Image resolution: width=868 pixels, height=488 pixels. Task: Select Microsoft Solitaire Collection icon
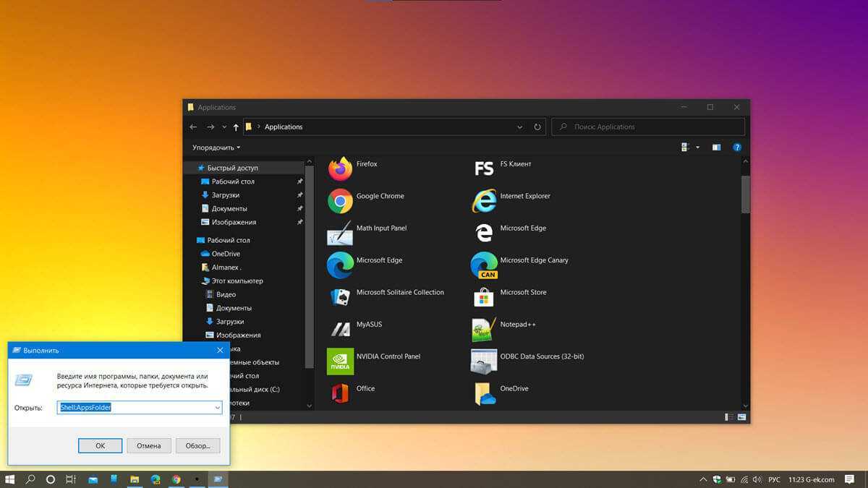click(x=340, y=297)
